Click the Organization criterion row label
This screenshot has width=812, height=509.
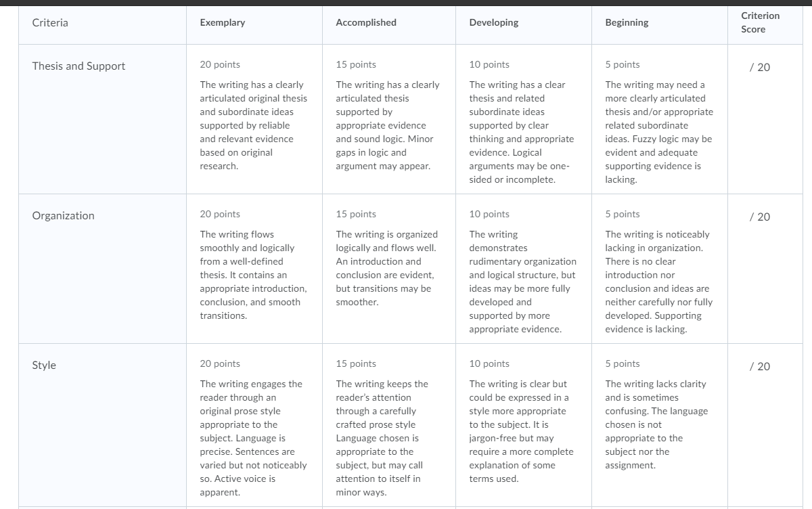64,215
